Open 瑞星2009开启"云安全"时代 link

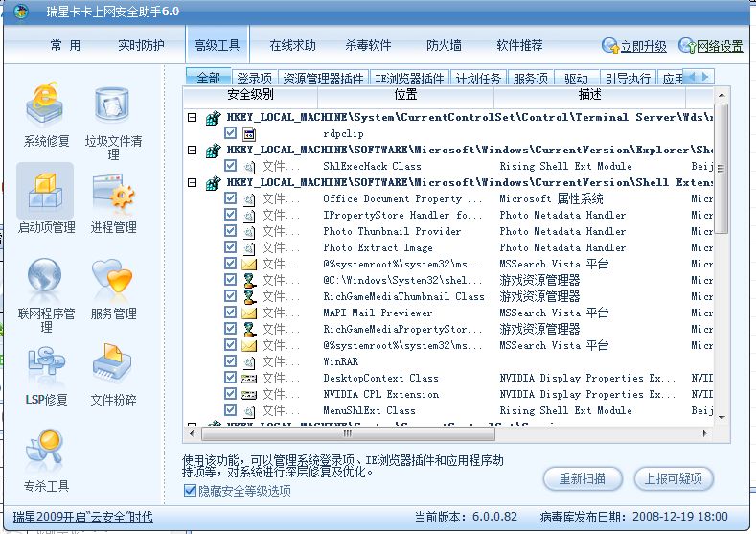[83, 517]
